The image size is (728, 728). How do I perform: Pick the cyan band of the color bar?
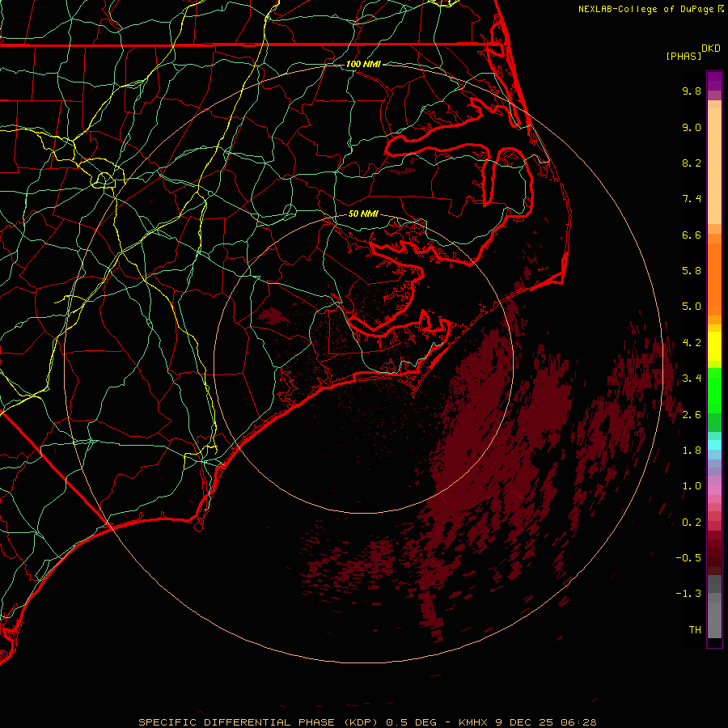click(x=714, y=445)
